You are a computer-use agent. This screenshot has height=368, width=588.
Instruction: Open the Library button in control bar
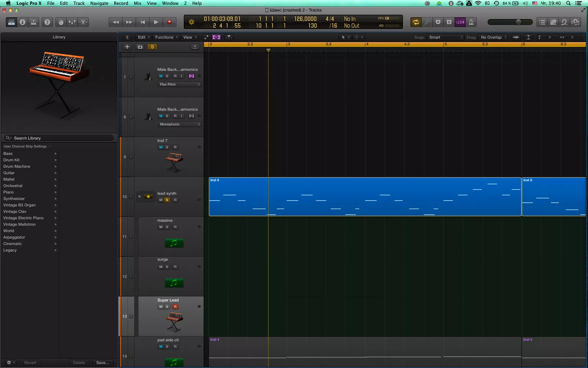[11, 22]
